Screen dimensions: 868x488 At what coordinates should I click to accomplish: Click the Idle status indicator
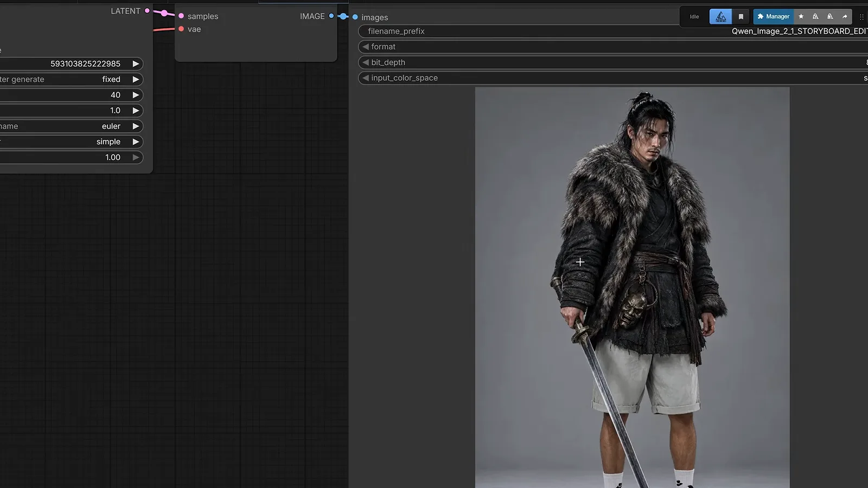(694, 17)
